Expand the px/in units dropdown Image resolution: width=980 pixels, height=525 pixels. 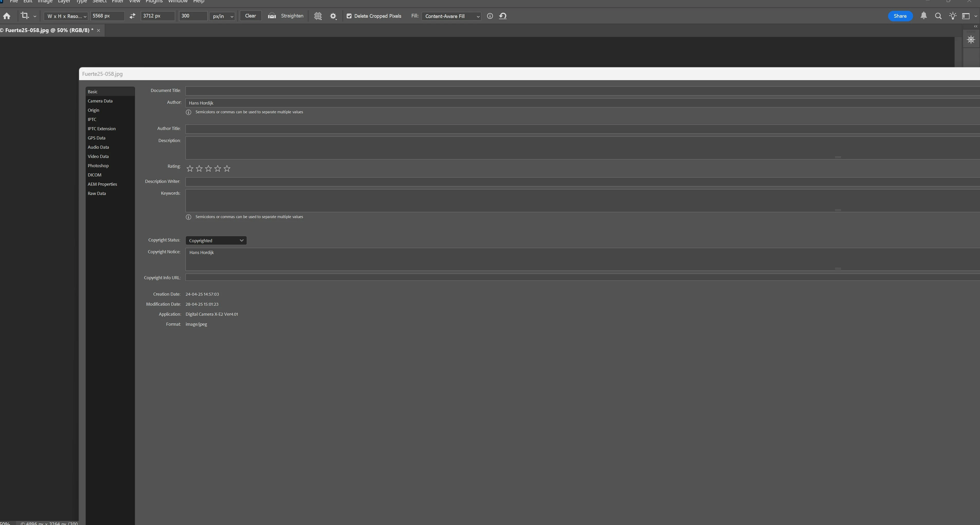pyautogui.click(x=223, y=16)
